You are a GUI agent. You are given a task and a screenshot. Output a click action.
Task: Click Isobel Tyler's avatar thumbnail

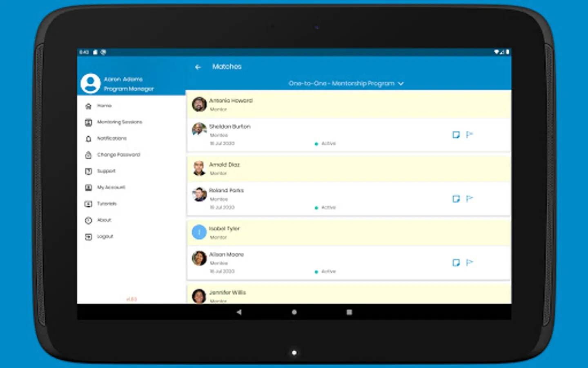(199, 232)
